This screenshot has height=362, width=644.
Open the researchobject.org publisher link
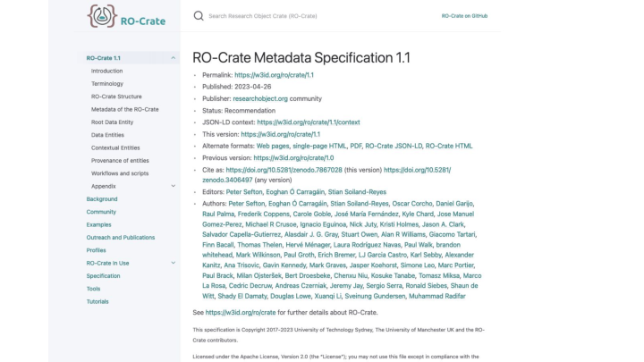(x=260, y=98)
